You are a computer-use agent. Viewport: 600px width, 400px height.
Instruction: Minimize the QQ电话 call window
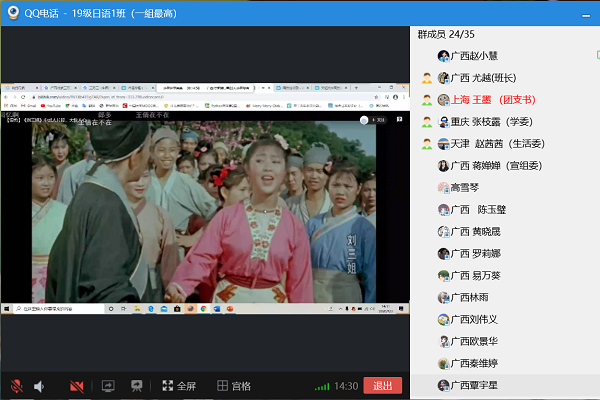coord(586,15)
